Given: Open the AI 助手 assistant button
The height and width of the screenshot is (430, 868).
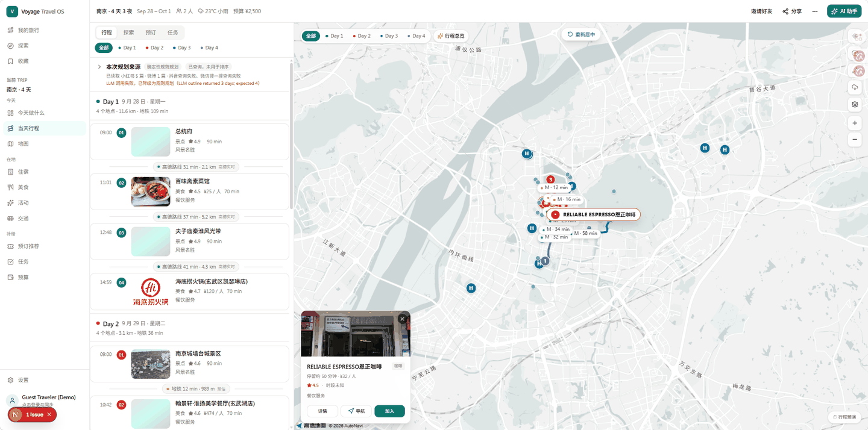Looking at the screenshot, I should (844, 11).
